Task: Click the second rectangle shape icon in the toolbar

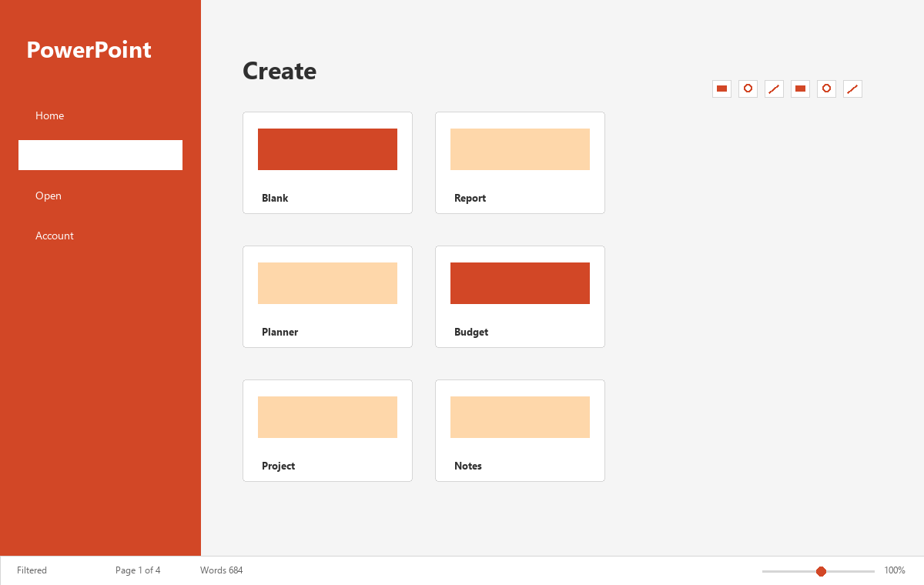Action: [x=800, y=89]
